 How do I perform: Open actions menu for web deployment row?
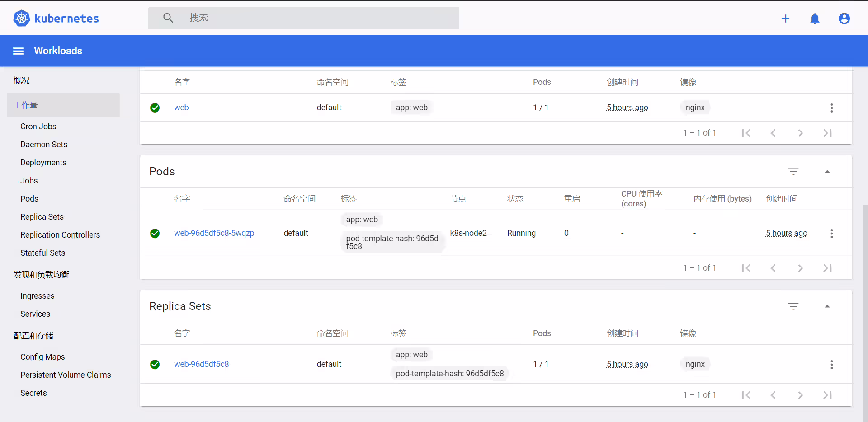click(831, 108)
